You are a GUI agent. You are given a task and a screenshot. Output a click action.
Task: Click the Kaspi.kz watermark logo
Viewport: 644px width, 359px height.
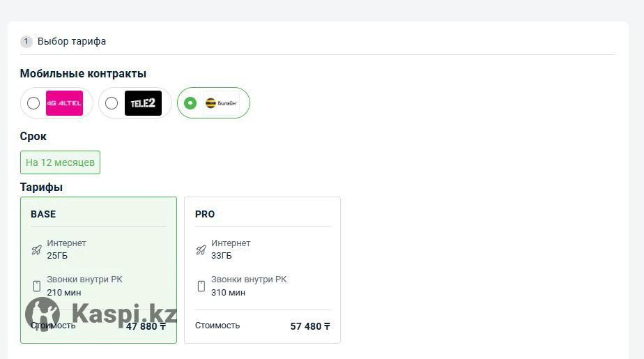tap(101, 314)
